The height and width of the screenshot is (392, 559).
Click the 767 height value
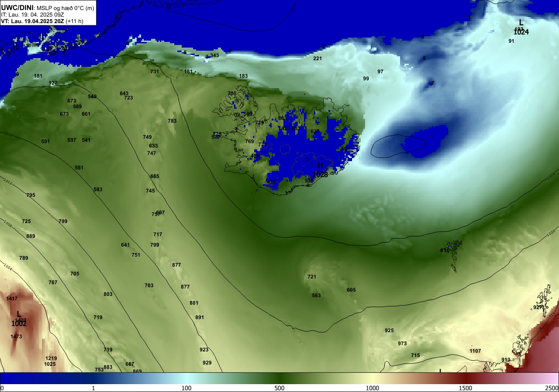coord(53,282)
